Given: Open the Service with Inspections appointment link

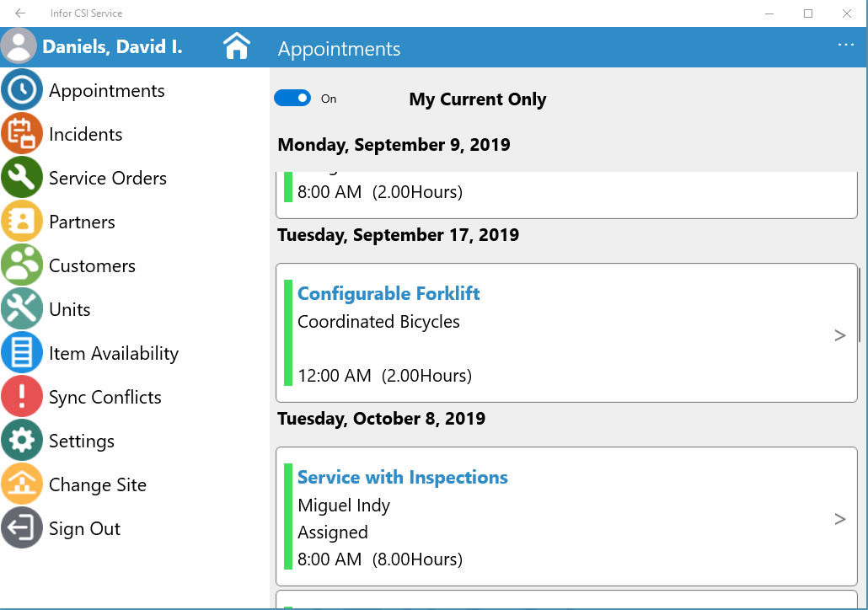Looking at the screenshot, I should point(402,477).
